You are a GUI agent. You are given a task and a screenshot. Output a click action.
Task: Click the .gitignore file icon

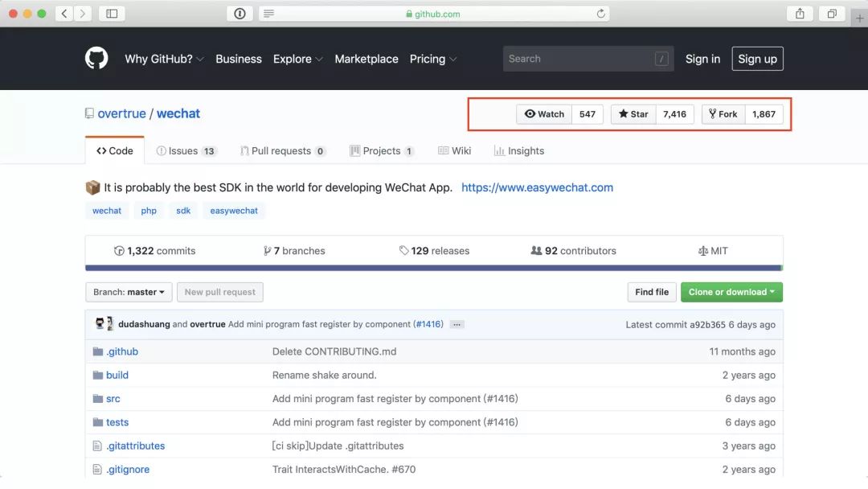click(97, 470)
